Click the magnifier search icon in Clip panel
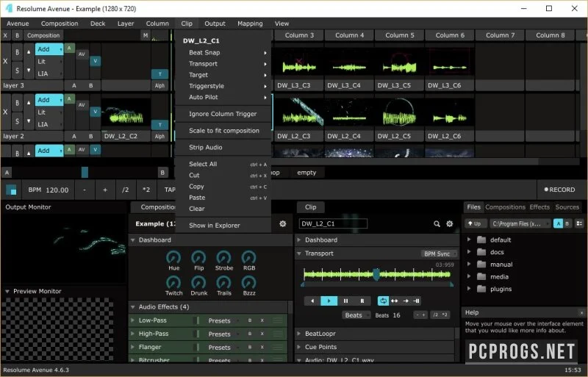This screenshot has height=377, width=588. [x=437, y=223]
